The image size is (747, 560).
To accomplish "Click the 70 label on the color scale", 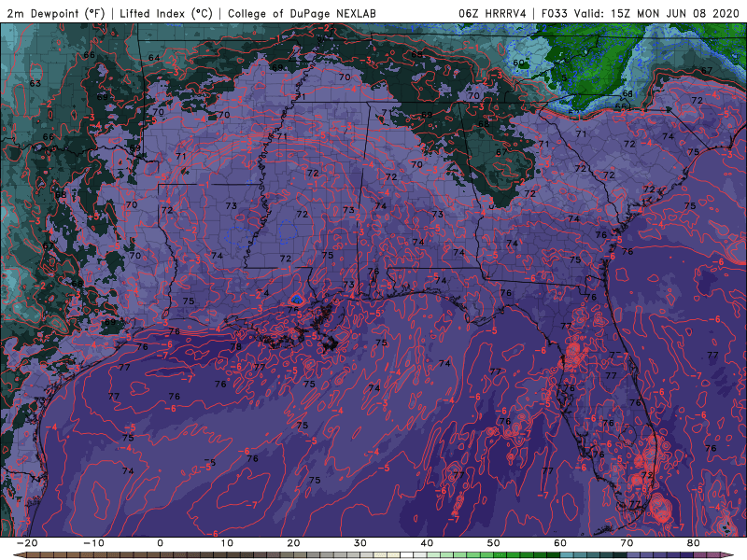I will click(627, 543).
